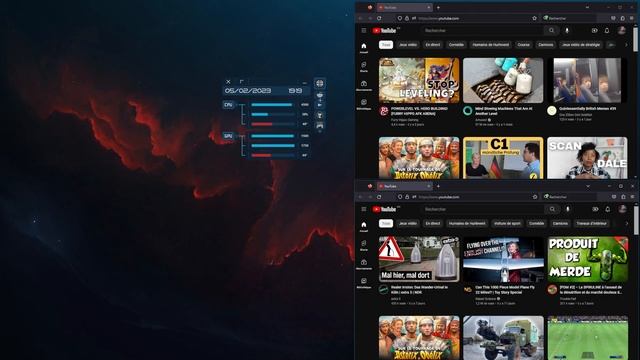Screen dimensions: 640x360
Task: Open new tab in bottom browser window
Action: (x=438, y=186)
